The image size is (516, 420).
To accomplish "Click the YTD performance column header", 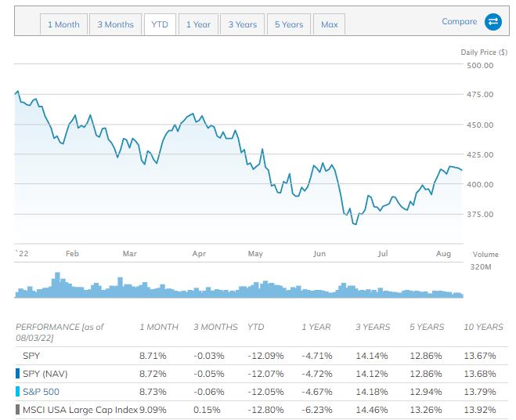I will coord(256,327).
